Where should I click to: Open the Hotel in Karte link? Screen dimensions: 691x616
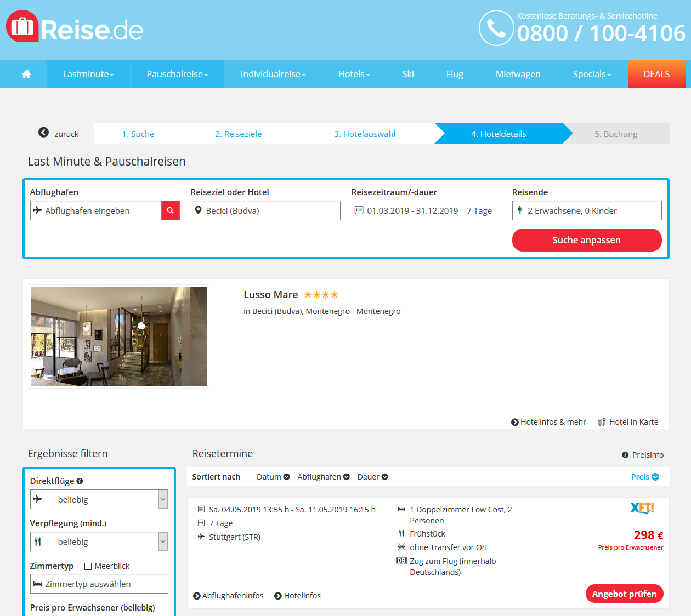coord(628,422)
